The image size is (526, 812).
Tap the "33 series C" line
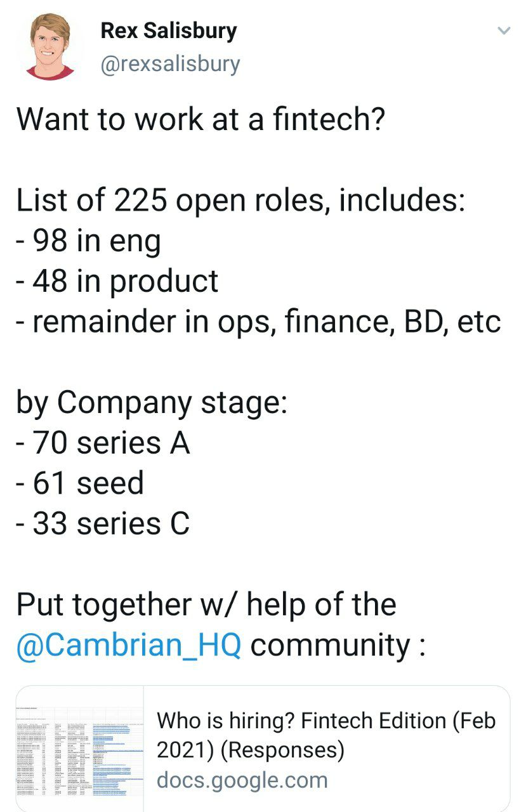[103, 524]
